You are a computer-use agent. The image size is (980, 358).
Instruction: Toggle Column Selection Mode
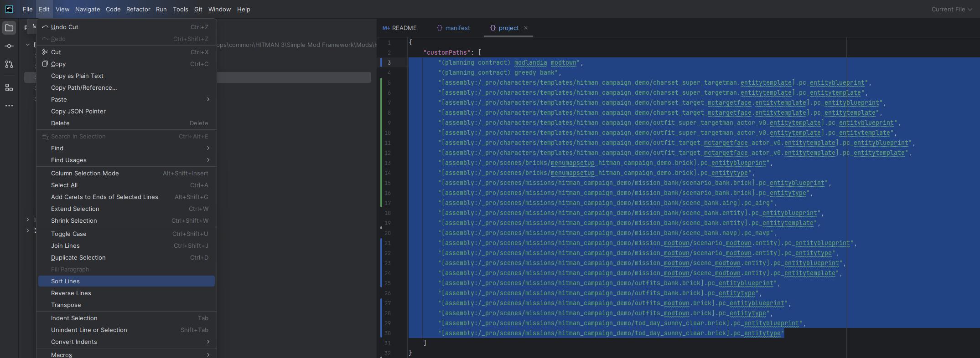126,173
